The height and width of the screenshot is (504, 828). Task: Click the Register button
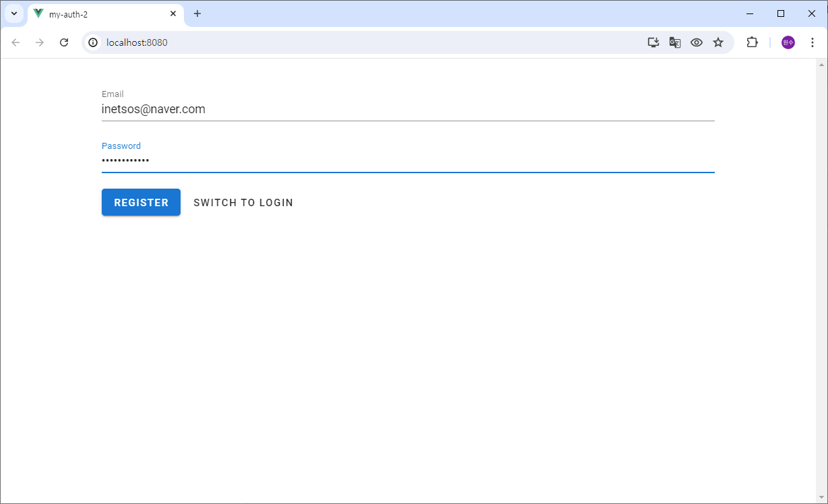141,202
